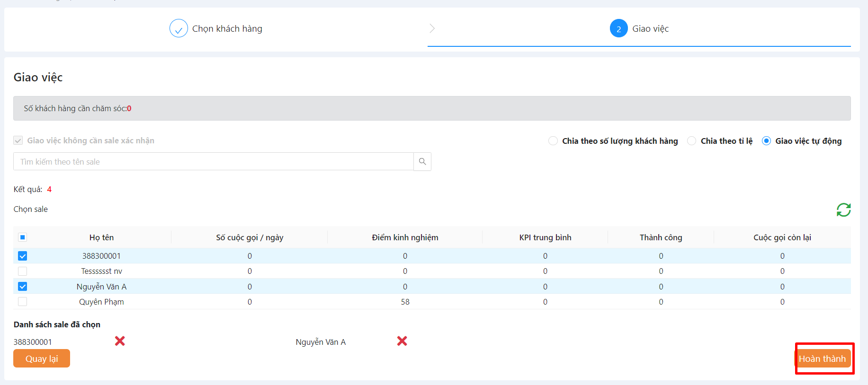The width and height of the screenshot is (868, 385).
Task: Click the arrow between wizard steps
Action: click(x=432, y=28)
